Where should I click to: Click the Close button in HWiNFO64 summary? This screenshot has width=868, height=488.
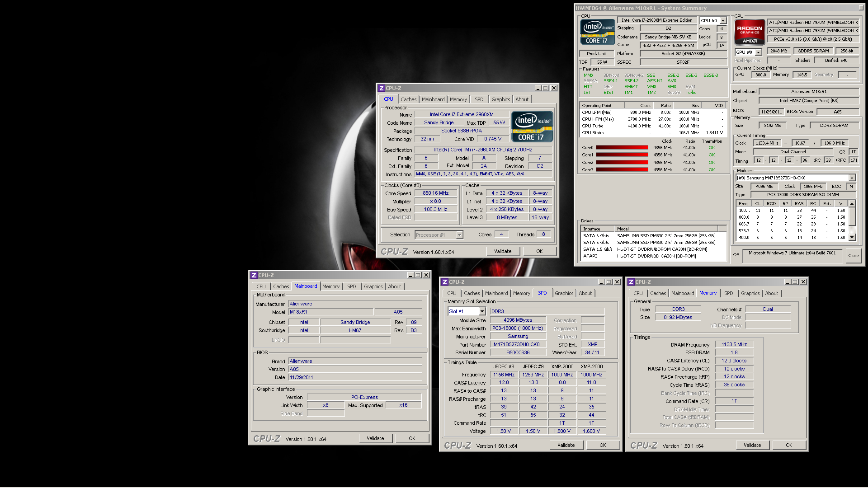click(853, 256)
